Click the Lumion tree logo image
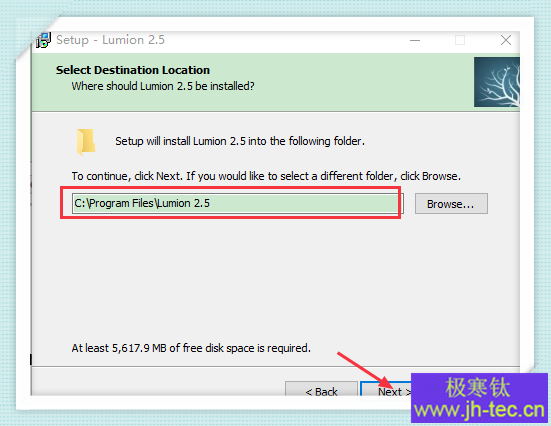The width and height of the screenshot is (551, 426). click(x=497, y=82)
